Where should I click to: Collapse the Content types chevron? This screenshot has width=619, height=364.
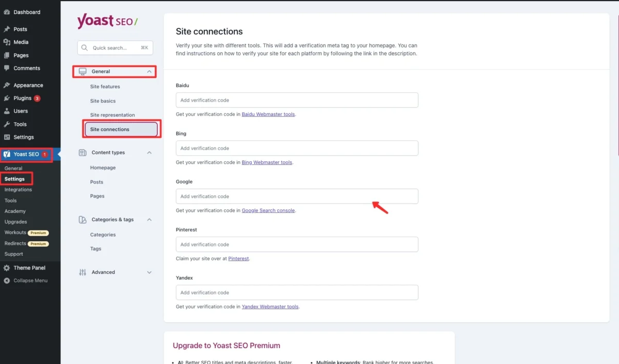click(x=150, y=153)
